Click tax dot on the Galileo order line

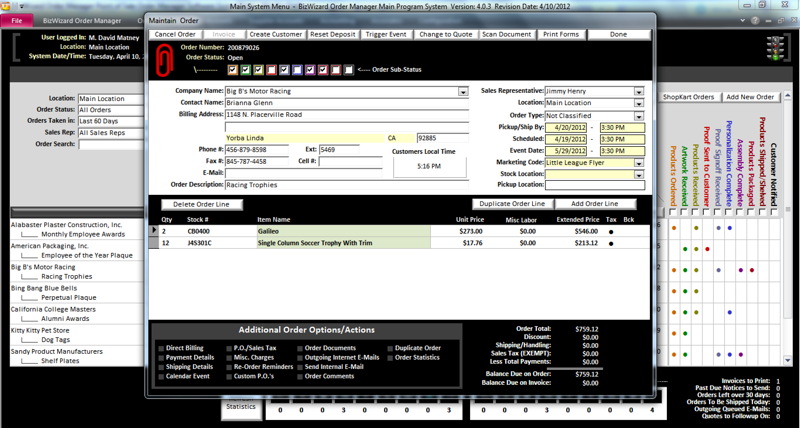[x=611, y=232]
